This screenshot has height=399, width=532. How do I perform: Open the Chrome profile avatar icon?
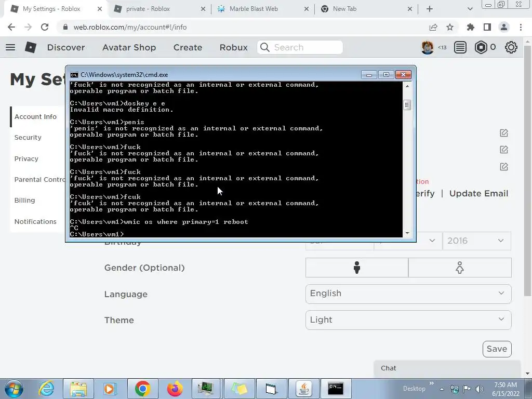(x=504, y=27)
